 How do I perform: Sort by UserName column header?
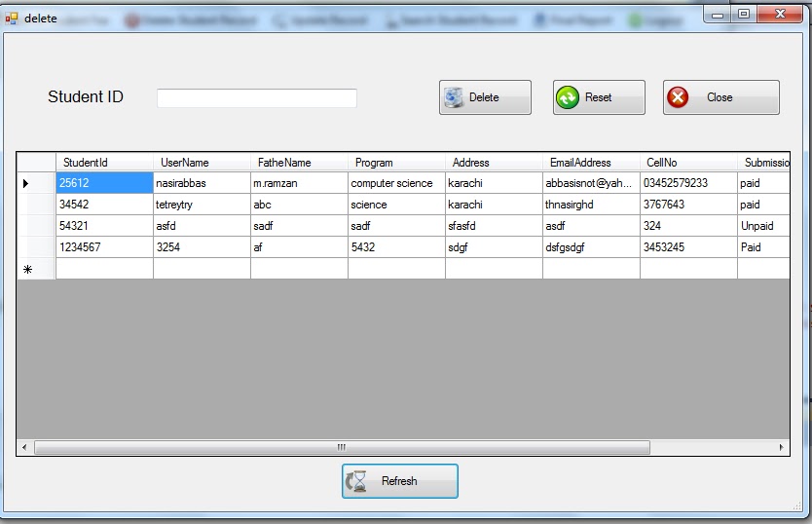click(202, 163)
